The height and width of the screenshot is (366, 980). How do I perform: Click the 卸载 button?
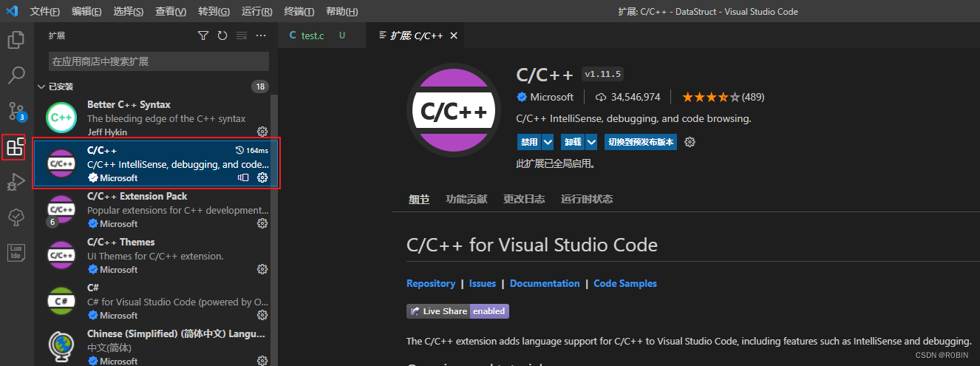point(573,142)
